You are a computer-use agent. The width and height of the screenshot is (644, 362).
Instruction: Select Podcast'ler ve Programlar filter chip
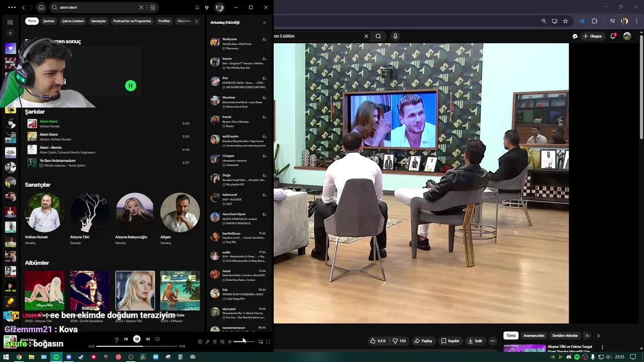pos(132,21)
